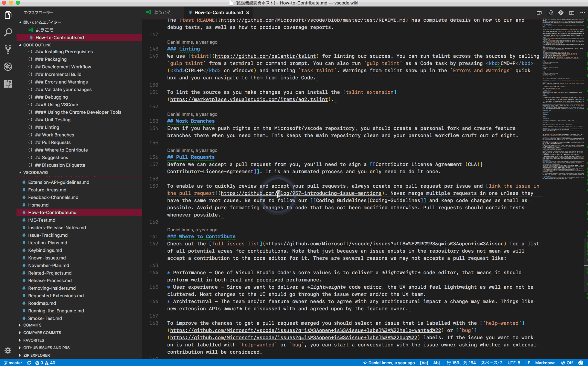The width and height of the screenshot is (588, 366).
Task: Expand the FAVORITES section
Action: 20,340
